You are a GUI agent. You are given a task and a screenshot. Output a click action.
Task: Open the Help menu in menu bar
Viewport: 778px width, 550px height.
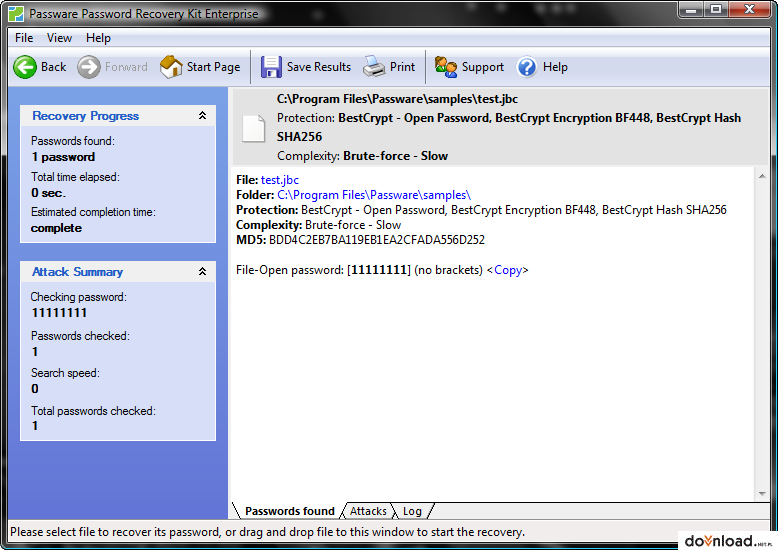coord(98,38)
